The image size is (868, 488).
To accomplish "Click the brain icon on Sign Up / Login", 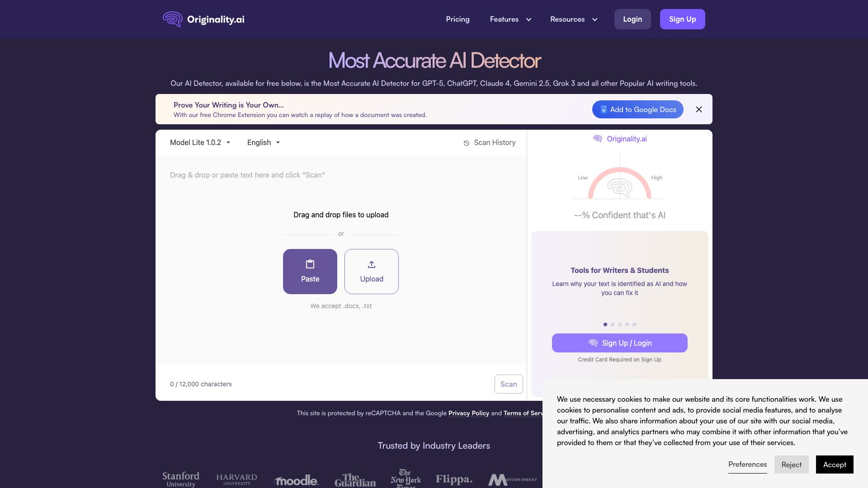I will point(592,343).
